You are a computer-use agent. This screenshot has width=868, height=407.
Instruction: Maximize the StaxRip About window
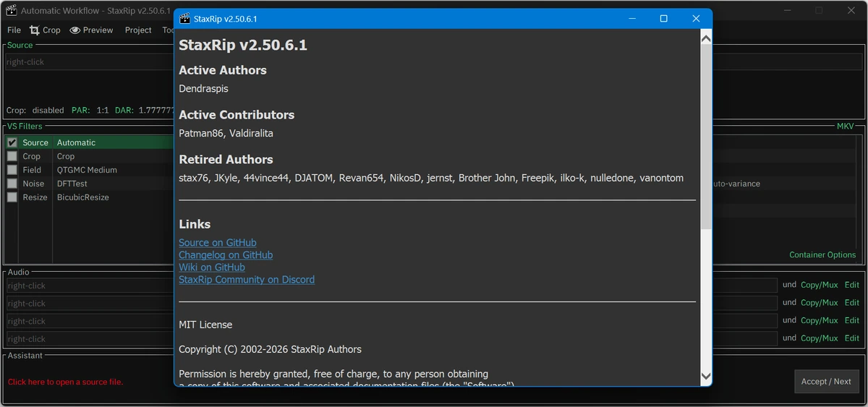click(663, 19)
